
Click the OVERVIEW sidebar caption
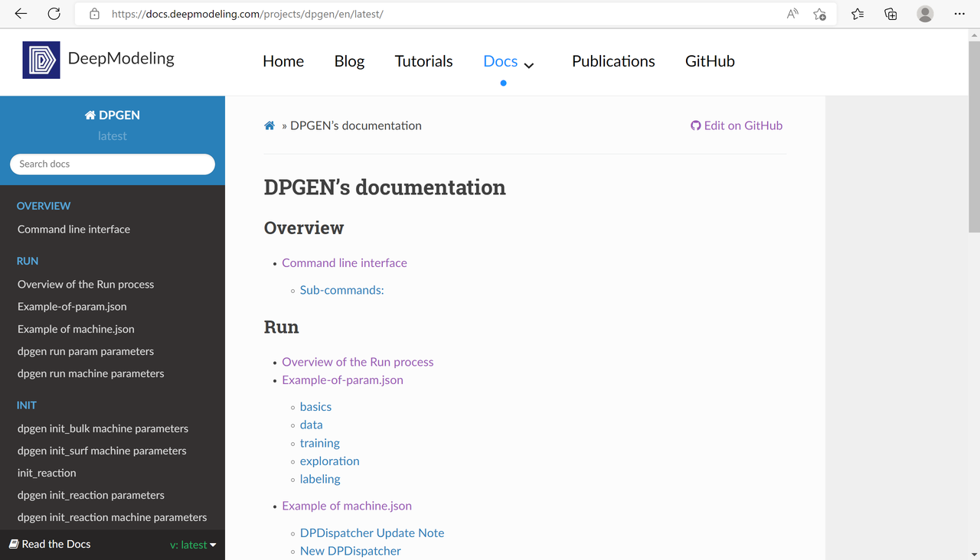(x=44, y=206)
